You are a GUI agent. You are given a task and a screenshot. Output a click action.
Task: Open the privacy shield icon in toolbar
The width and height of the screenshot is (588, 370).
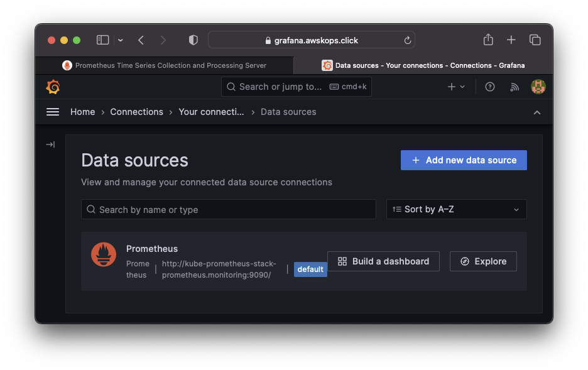193,40
